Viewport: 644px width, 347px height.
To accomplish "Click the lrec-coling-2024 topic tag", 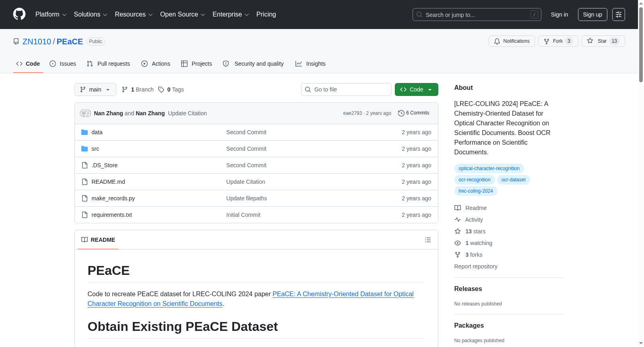I will coord(476,191).
